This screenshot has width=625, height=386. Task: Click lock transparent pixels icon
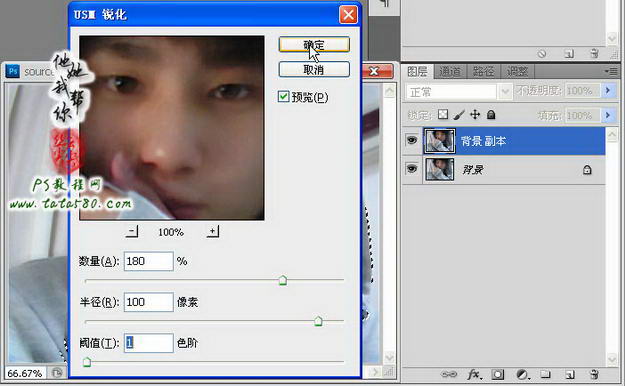(x=443, y=115)
